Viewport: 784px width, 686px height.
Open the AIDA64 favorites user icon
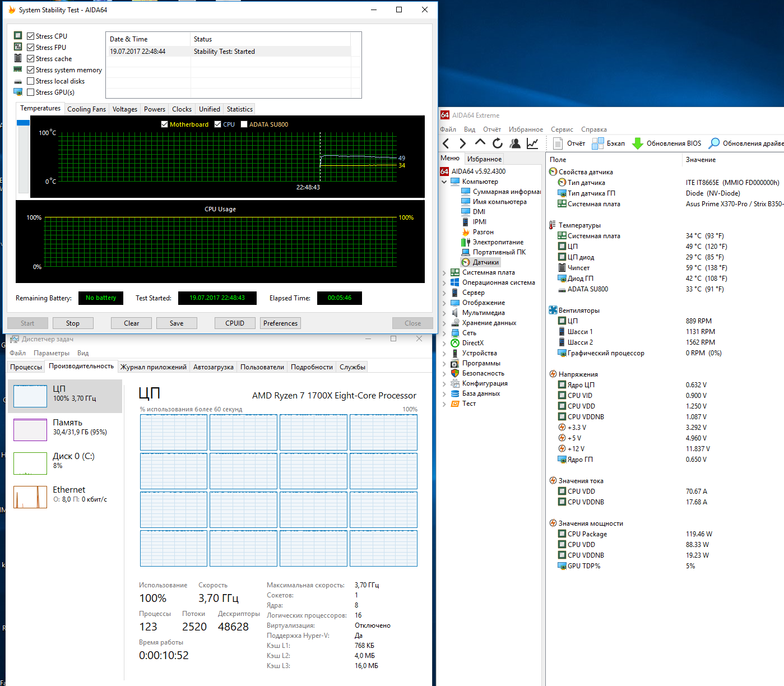(x=515, y=143)
